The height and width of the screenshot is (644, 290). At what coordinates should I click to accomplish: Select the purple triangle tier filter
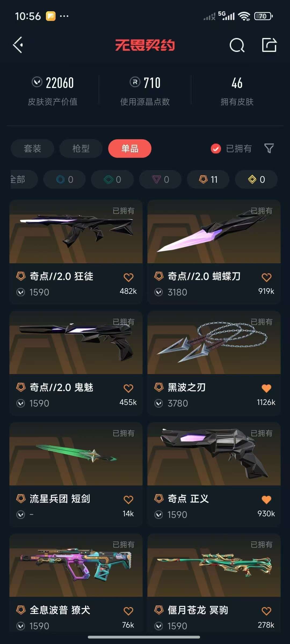pyautogui.click(x=160, y=179)
